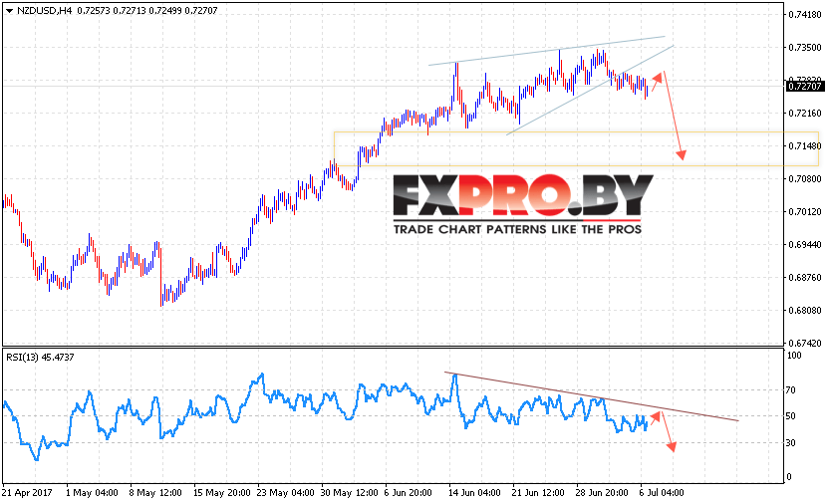Viewport: 826px width, 504px height.
Task: Click the RSI level 70 label
Action: tap(791, 390)
